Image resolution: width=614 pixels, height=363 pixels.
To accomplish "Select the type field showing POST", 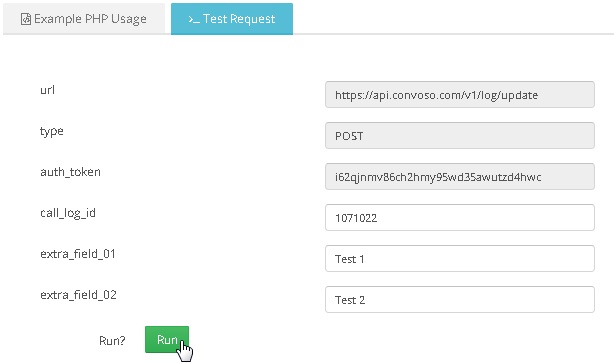I will coord(460,135).
